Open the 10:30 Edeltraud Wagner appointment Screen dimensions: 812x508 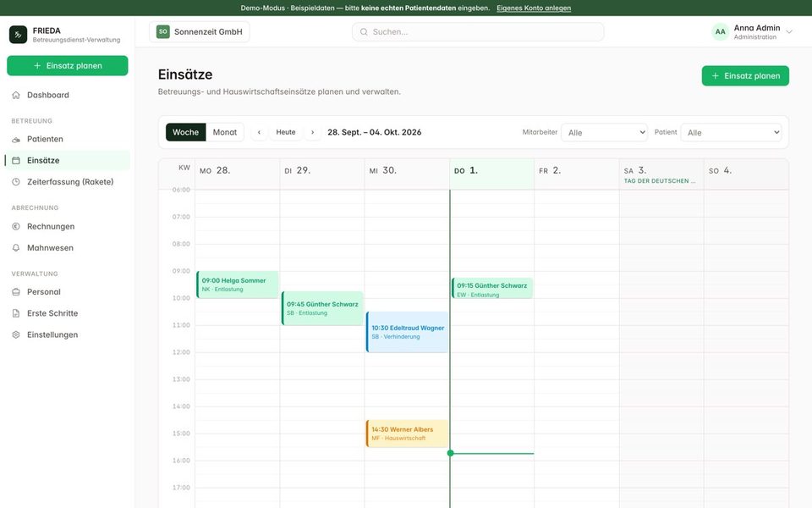click(x=408, y=332)
